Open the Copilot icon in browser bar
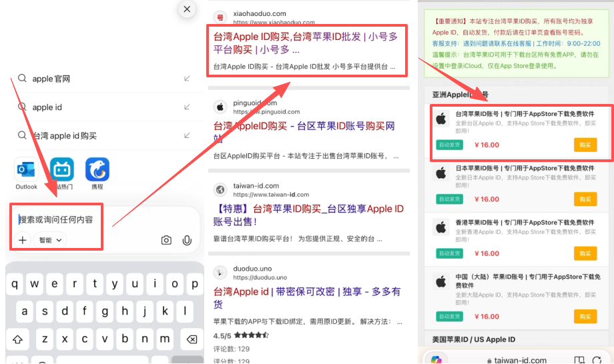Image resolution: width=614 pixels, height=364 pixels. (436, 360)
